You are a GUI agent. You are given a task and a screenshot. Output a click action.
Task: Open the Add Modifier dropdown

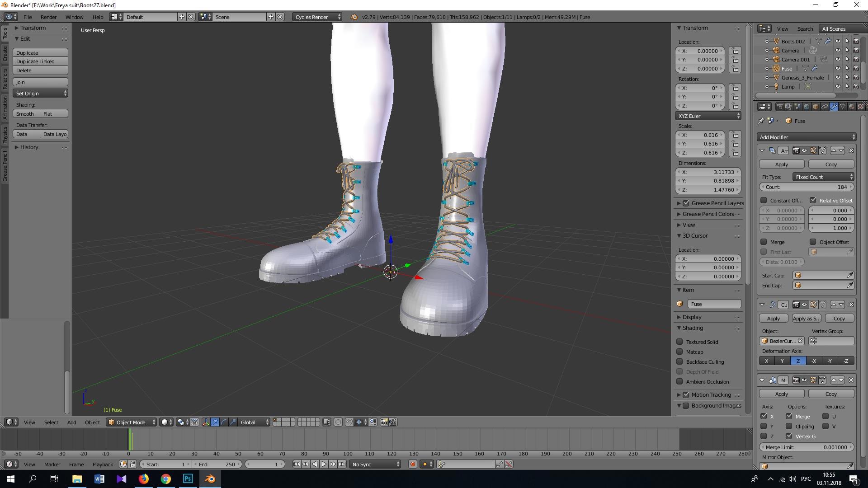tap(807, 137)
